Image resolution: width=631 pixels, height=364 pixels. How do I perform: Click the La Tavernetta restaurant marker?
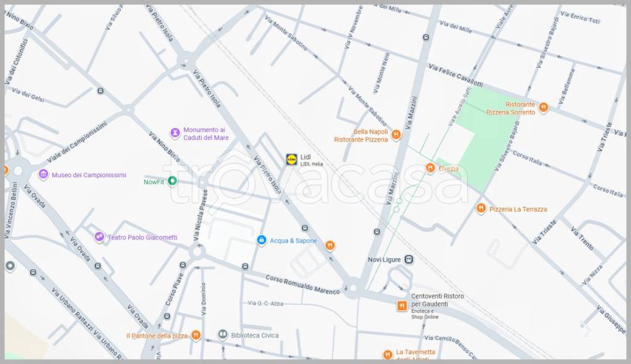click(388, 355)
